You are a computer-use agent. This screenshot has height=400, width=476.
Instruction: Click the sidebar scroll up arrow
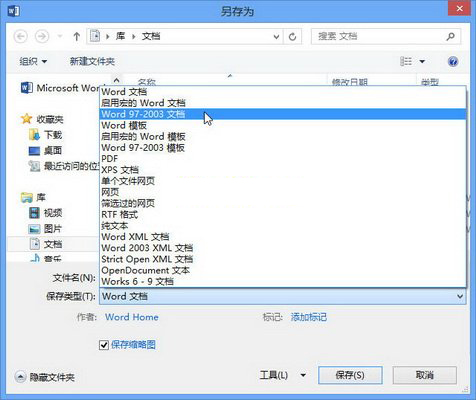[116, 80]
